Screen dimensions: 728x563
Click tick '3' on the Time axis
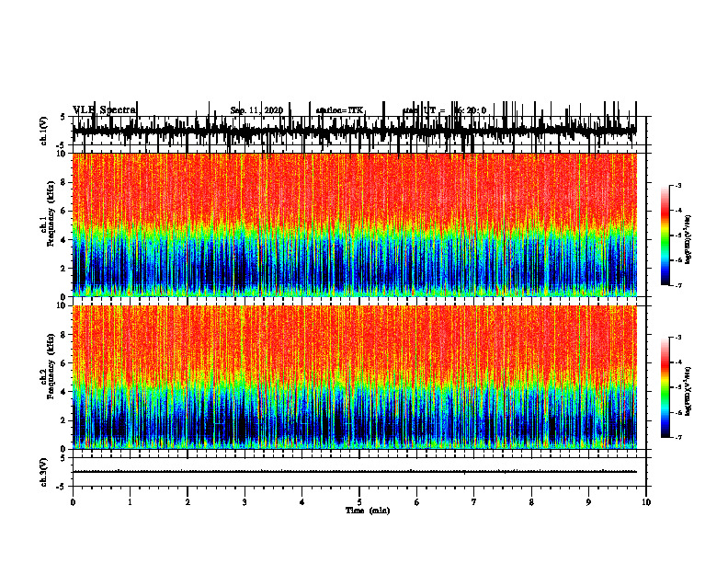click(245, 502)
